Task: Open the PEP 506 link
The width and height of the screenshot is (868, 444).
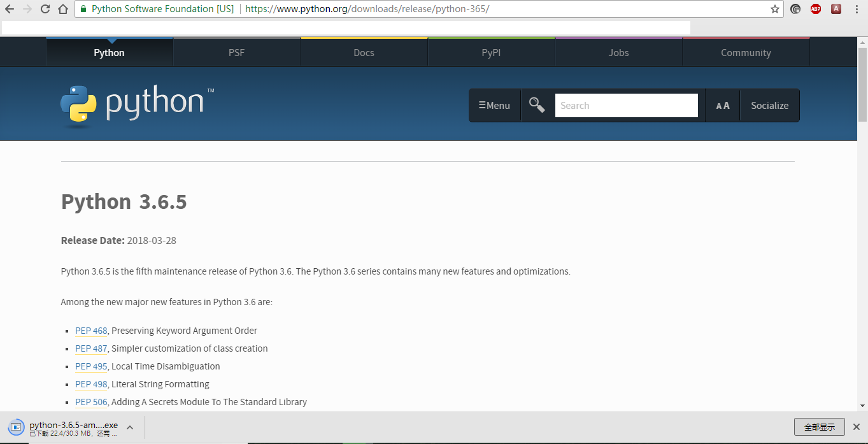Action: 91,402
